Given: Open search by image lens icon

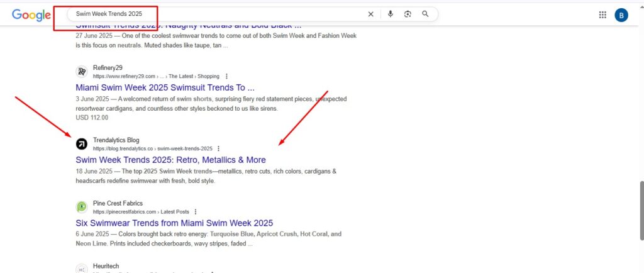Looking at the screenshot, I should [408, 14].
